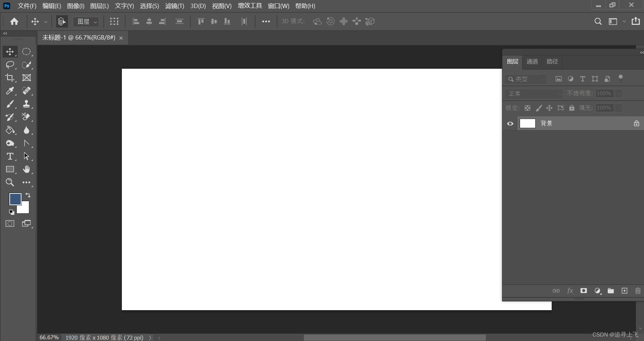The height and width of the screenshot is (341, 644).
Task: Go to the Home screen icon
Action: [14, 21]
